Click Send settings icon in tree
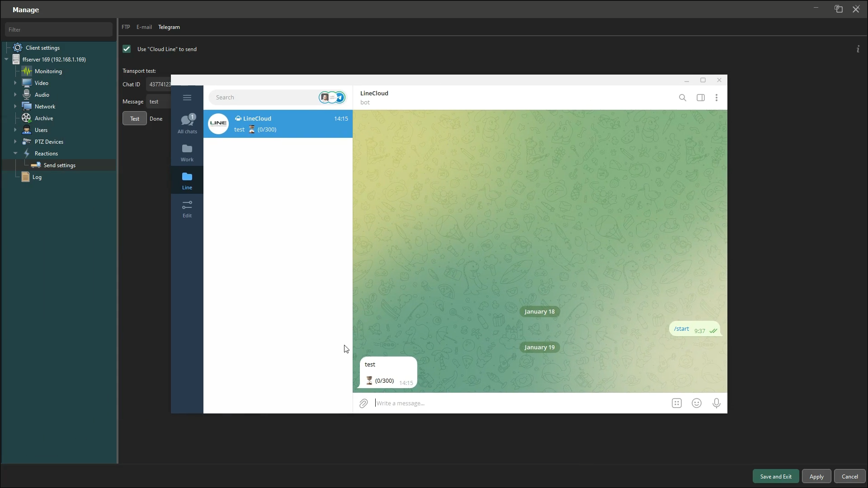Screen dimensions: 868x488 (36, 165)
